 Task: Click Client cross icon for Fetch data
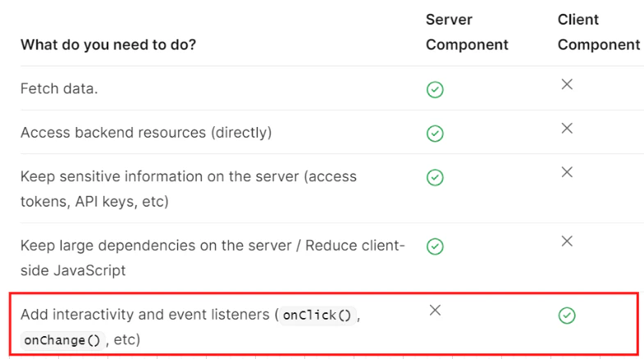pos(567,84)
